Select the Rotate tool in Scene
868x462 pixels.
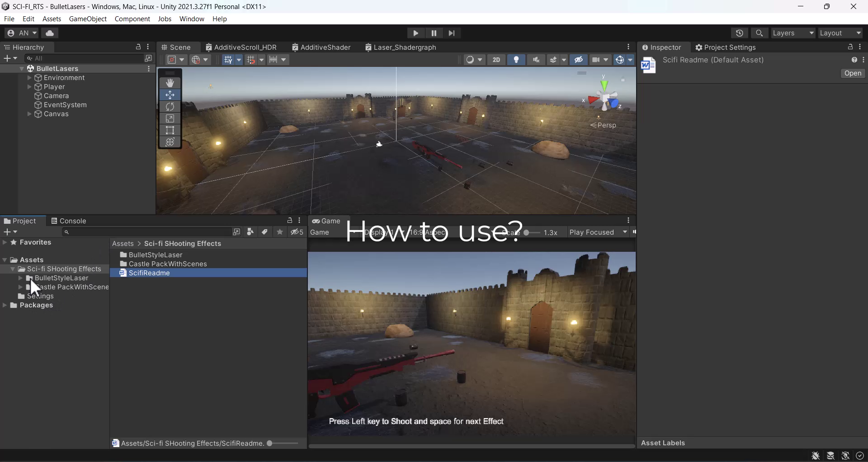click(x=170, y=107)
